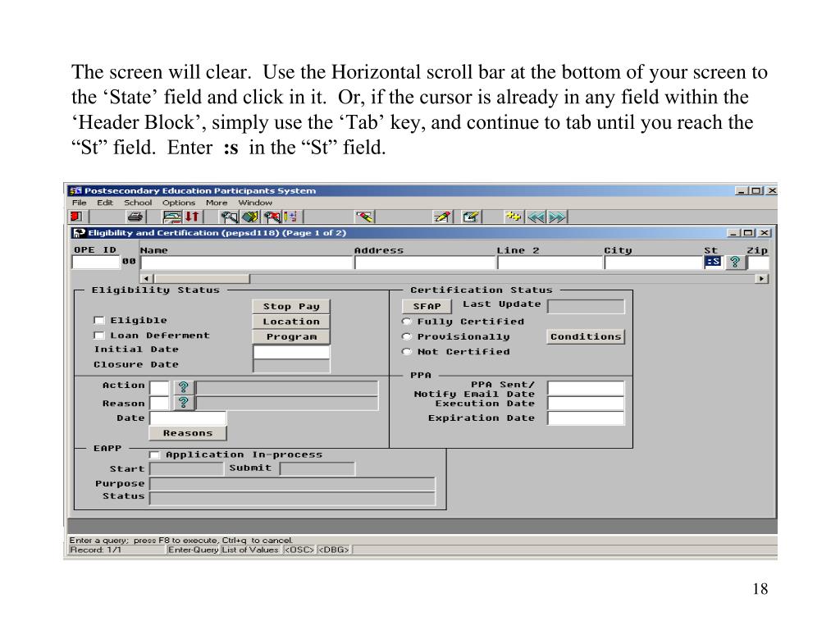Click into the OPE ID input field
The height and width of the screenshot is (630, 840).
pos(95,262)
